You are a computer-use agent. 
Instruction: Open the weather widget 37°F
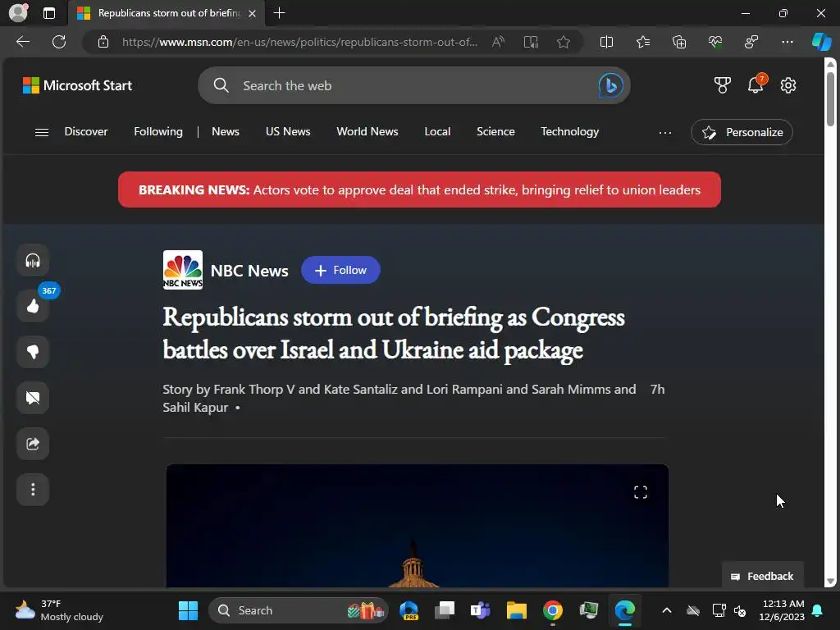coord(59,610)
